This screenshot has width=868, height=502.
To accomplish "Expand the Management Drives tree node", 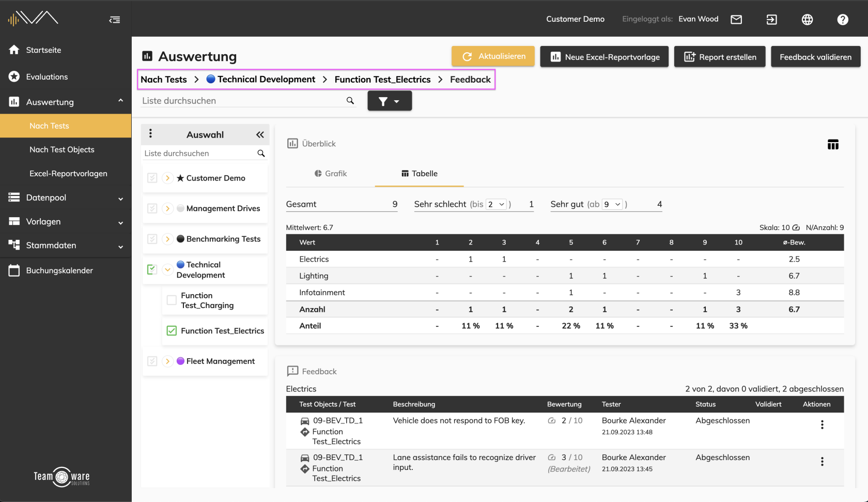I will coord(167,208).
